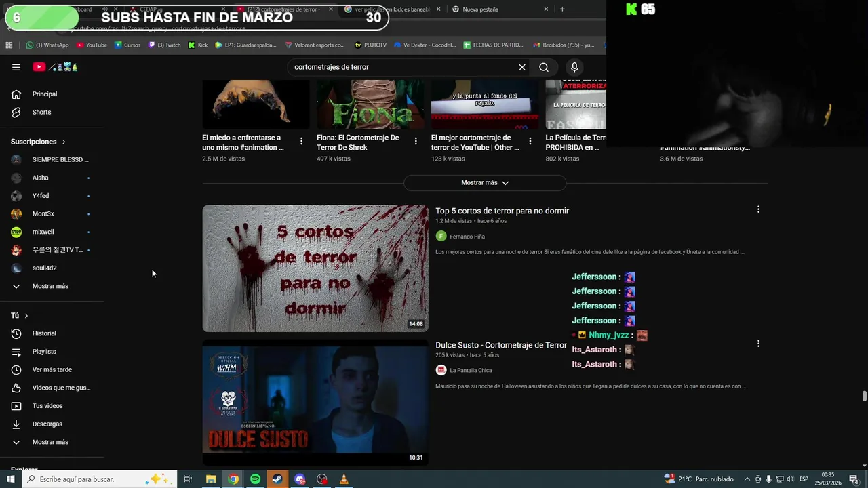Viewport: 868px width, 488px height.
Task: Open Playlists from the sidebar
Action: pyautogui.click(x=52, y=352)
